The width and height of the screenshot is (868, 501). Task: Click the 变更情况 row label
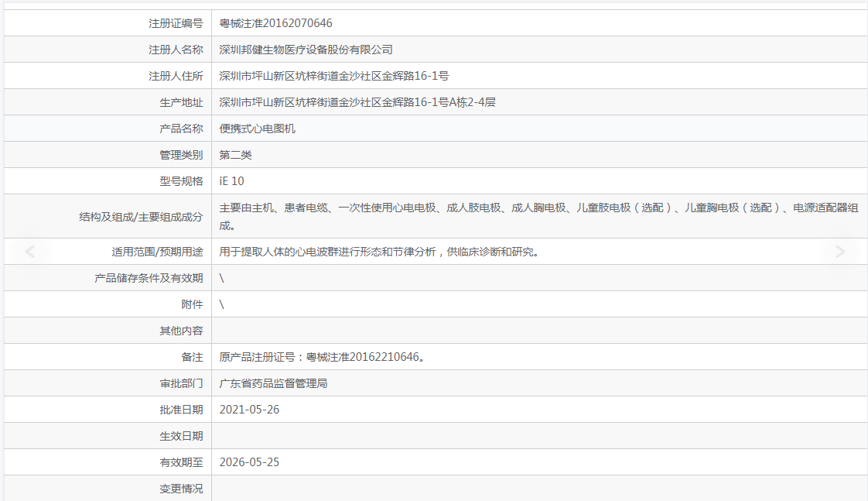[x=181, y=489]
